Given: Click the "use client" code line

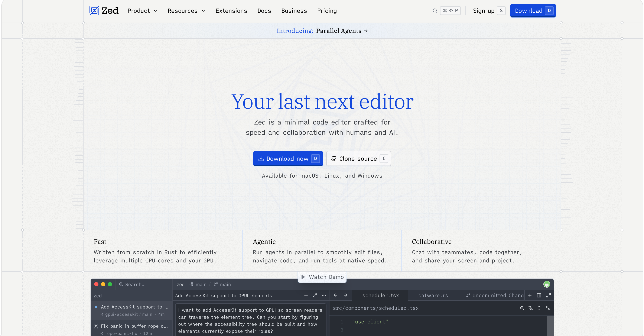Looking at the screenshot, I should click(x=370, y=322).
